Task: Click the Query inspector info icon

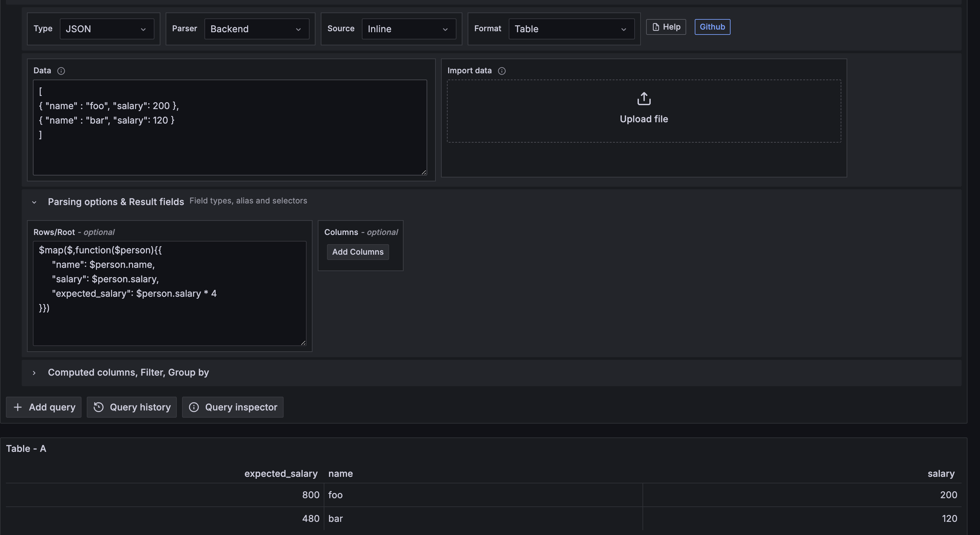Action: (x=194, y=407)
